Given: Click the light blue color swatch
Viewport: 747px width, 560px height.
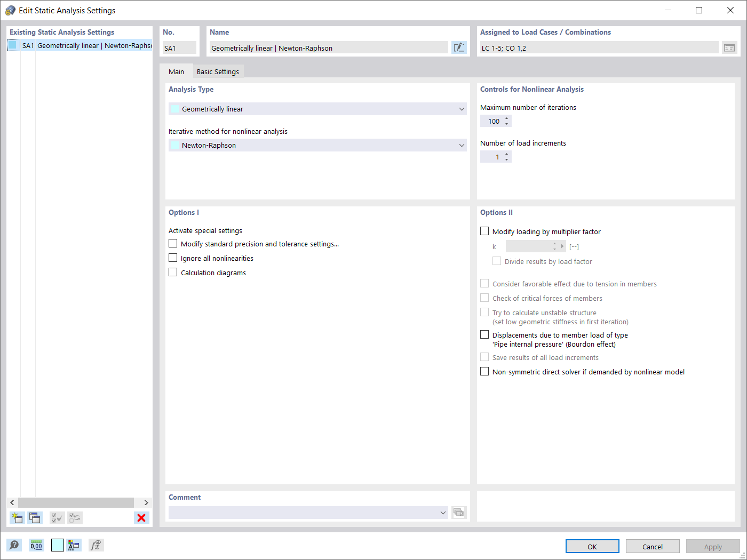Looking at the screenshot, I should click(57, 545).
